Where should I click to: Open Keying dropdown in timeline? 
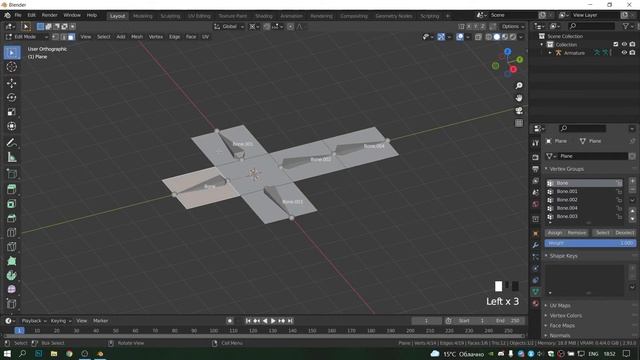pos(60,321)
